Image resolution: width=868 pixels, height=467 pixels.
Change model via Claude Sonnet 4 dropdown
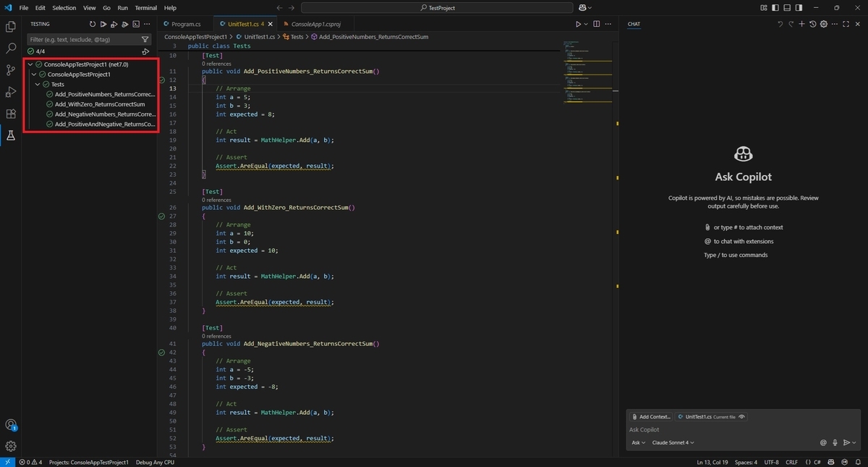(x=673, y=442)
